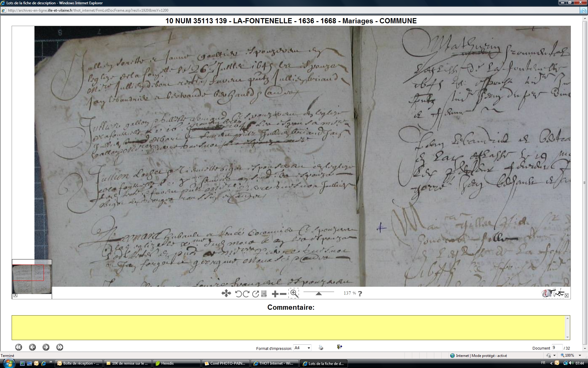Click the page overview thumbnail
This screenshot has height=368, width=588.
point(32,278)
